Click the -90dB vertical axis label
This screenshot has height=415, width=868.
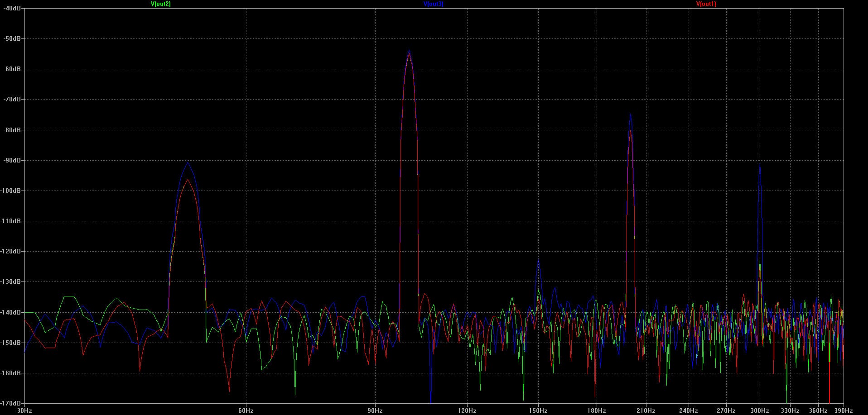coord(12,160)
